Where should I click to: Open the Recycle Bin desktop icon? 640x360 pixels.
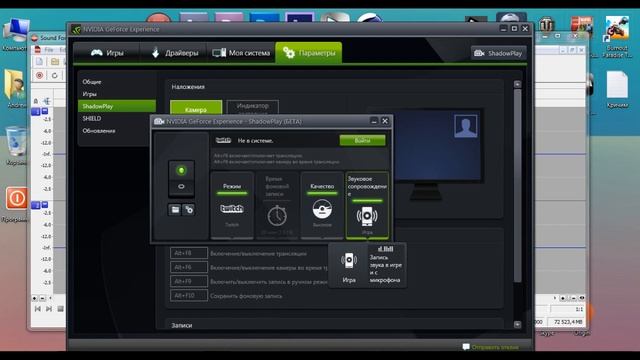pyautogui.click(x=16, y=141)
